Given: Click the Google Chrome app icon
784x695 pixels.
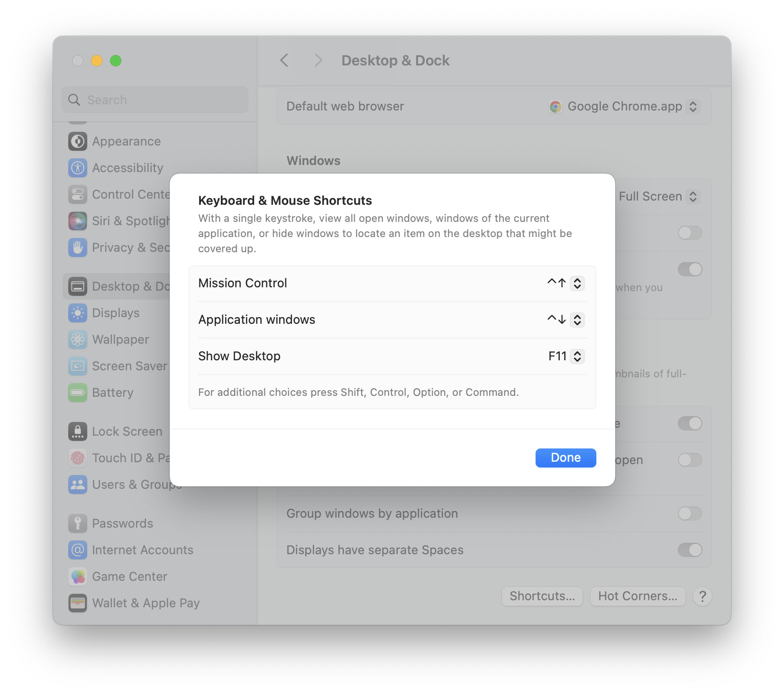Looking at the screenshot, I should click(x=556, y=107).
